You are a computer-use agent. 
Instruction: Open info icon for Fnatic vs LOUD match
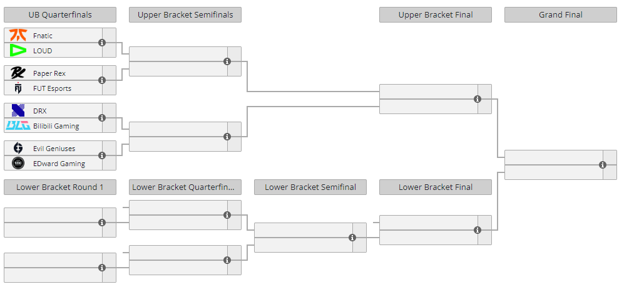tap(102, 43)
